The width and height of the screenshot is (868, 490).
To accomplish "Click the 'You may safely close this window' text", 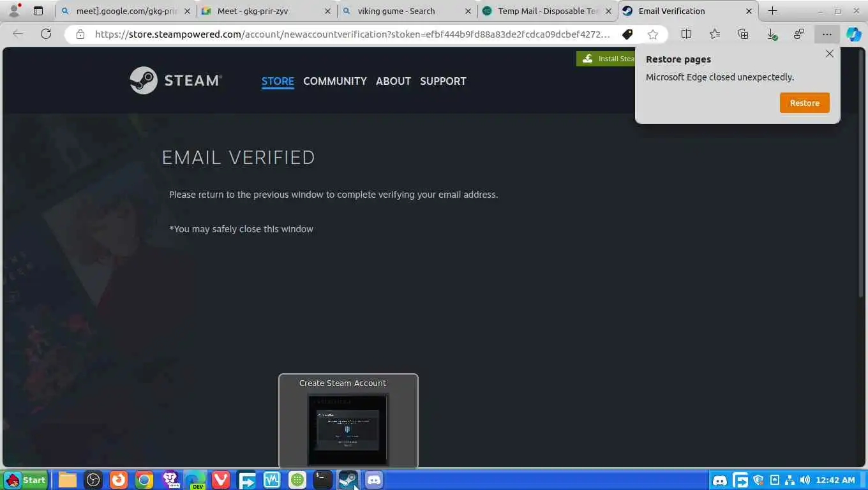I will pos(241,229).
